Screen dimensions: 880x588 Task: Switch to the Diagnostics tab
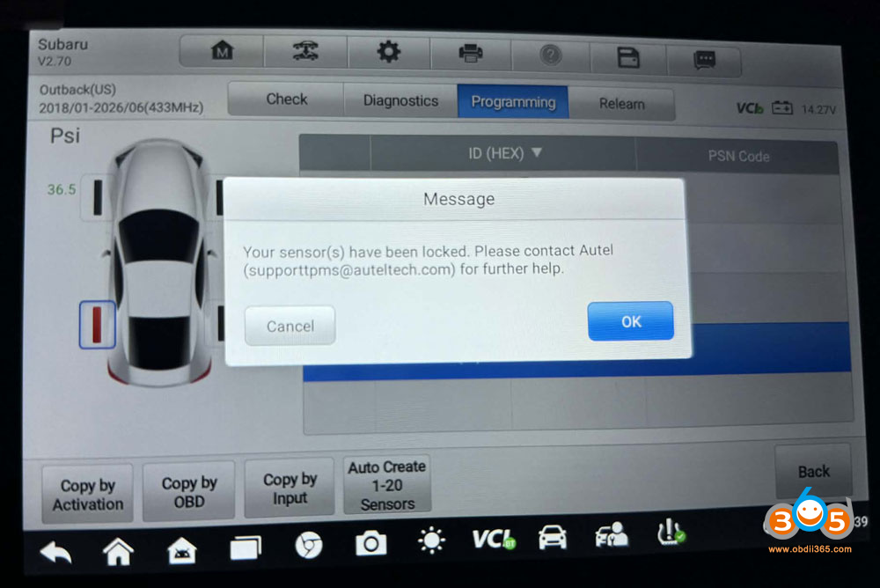[400, 100]
